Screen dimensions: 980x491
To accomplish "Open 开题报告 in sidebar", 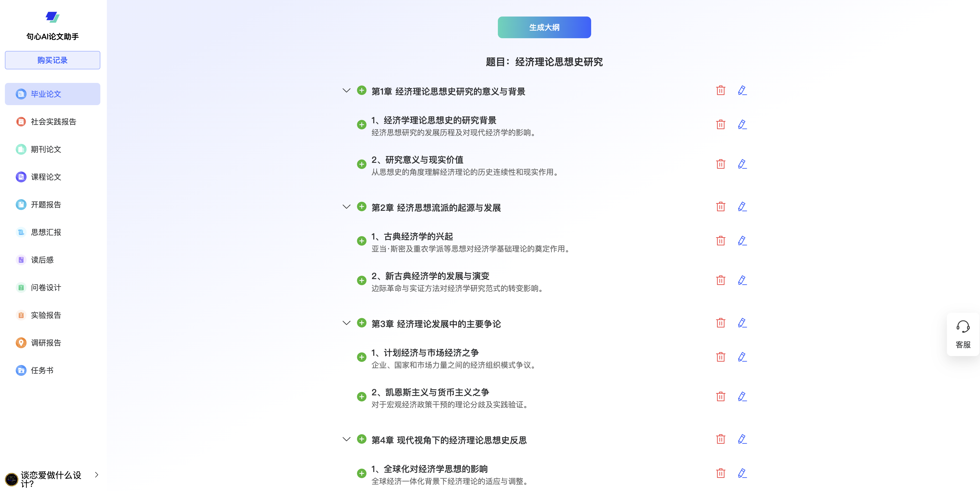I will (53, 205).
